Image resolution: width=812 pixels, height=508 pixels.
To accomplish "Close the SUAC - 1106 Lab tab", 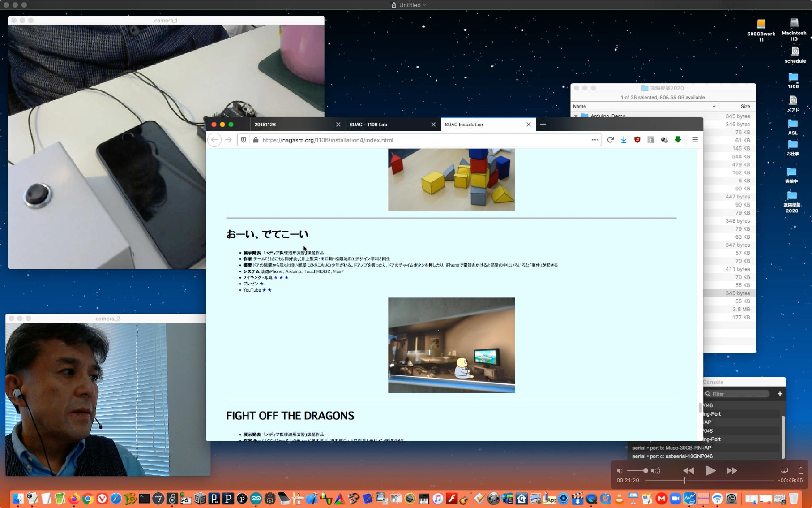I will (x=433, y=125).
